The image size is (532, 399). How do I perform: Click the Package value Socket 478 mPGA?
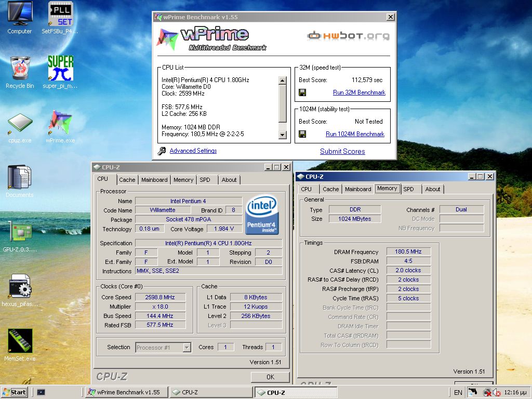point(189,220)
